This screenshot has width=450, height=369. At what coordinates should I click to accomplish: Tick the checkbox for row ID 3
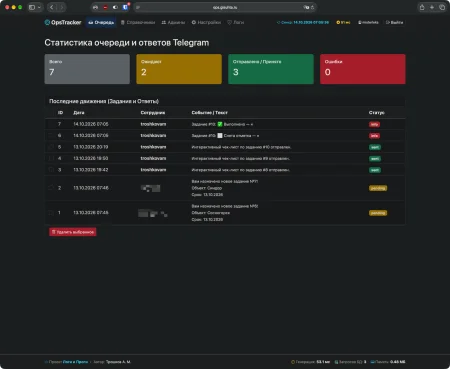[x=51, y=170]
